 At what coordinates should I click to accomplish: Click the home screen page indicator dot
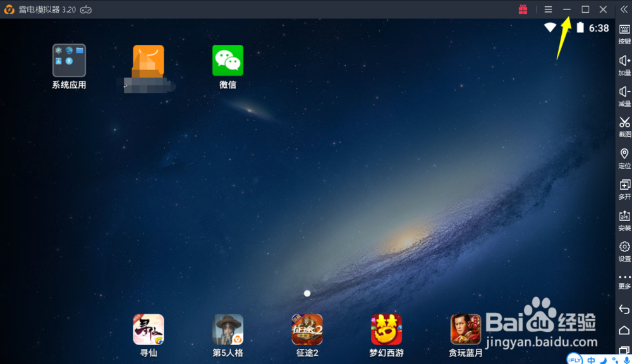tap(307, 293)
